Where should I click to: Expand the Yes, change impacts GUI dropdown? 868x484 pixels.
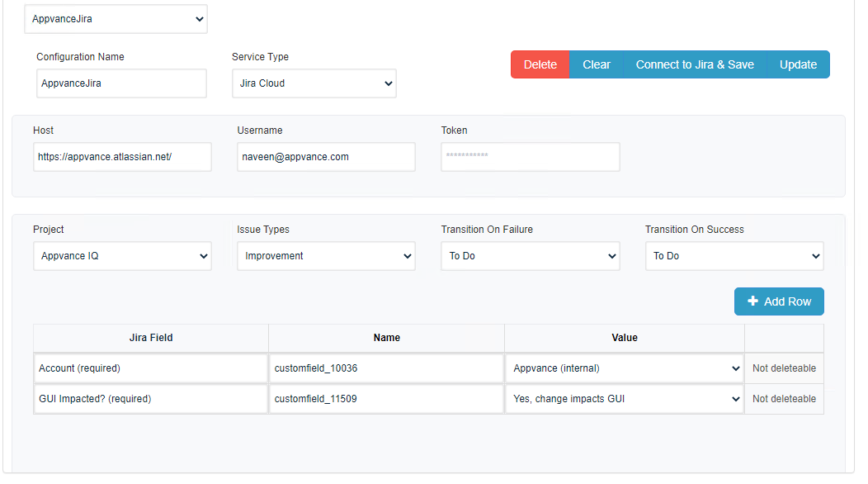pyautogui.click(x=625, y=399)
